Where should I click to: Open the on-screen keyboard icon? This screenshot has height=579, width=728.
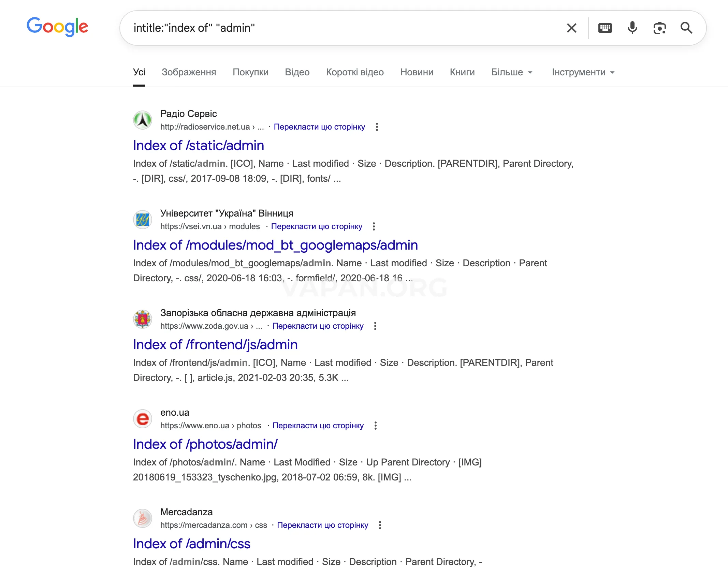click(605, 28)
